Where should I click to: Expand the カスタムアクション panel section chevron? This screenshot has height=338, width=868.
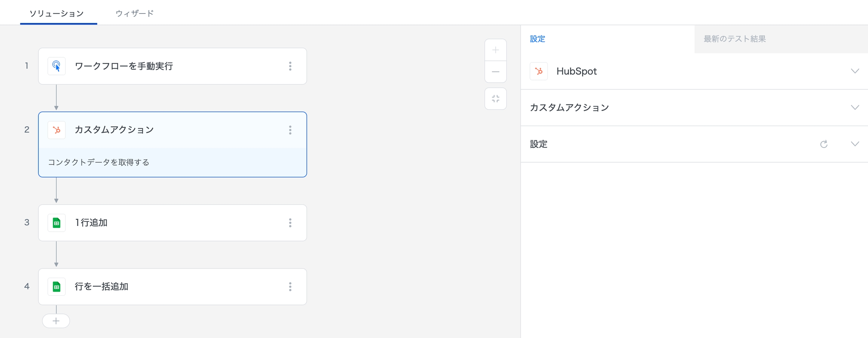coord(855,108)
